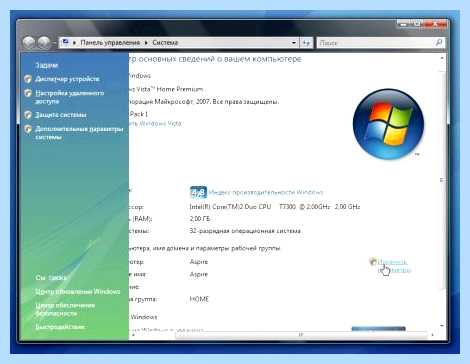Click the Intel Core 2 Duo processor text
Screen dimensions: 470x364
[x=275, y=207]
